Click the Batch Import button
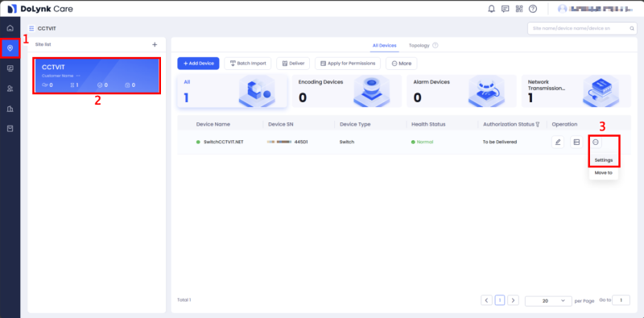This screenshot has height=318, width=644. pos(248,64)
